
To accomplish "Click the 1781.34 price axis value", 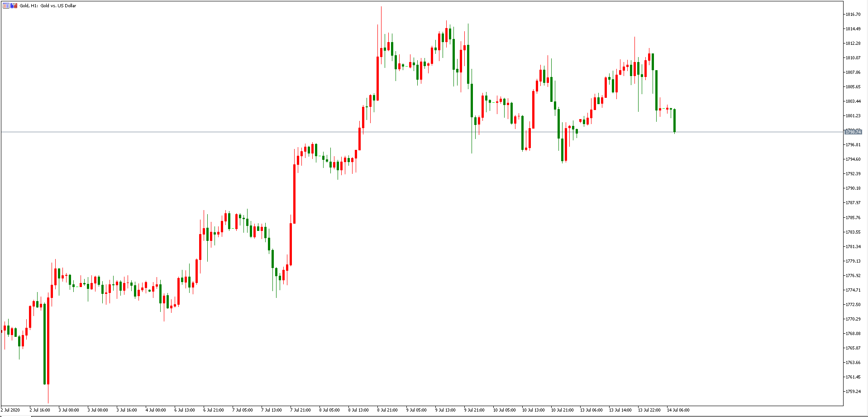I will tap(853, 247).
